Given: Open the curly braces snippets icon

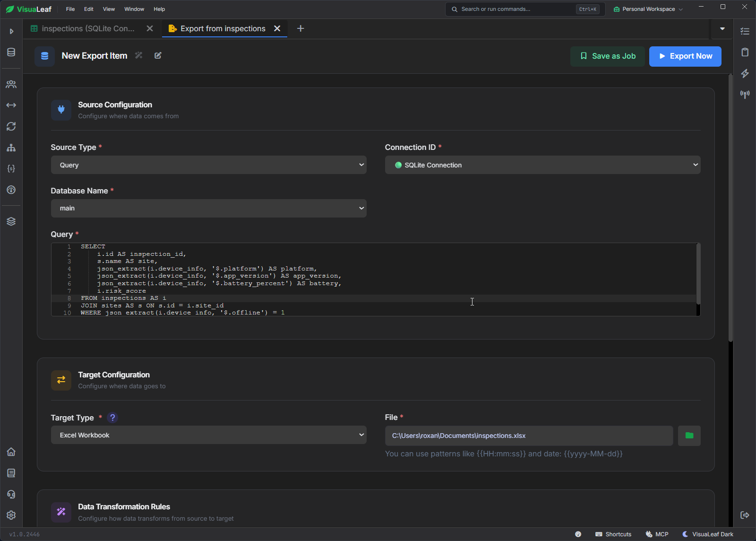Looking at the screenshot, I should tap(11, 168).
